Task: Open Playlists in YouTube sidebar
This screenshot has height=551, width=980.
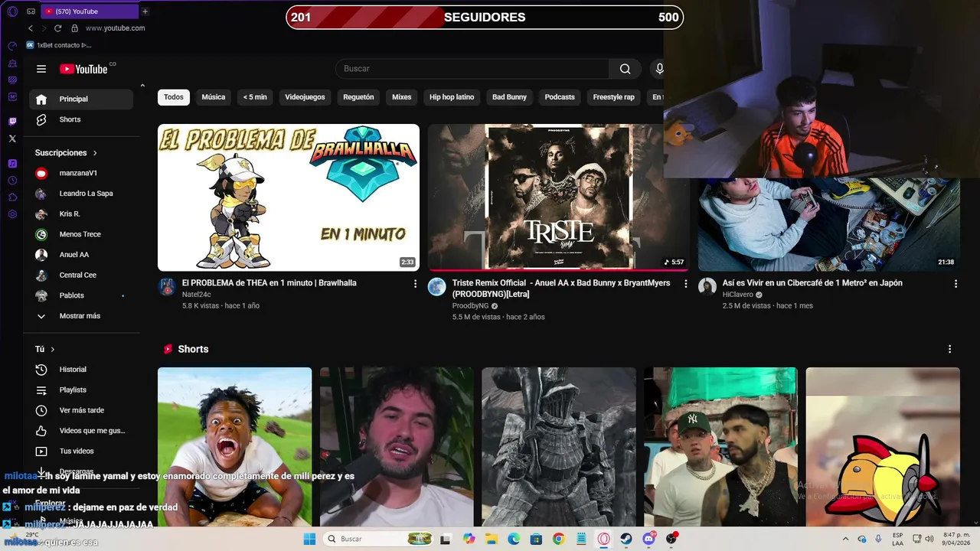Action: [81, 390]
